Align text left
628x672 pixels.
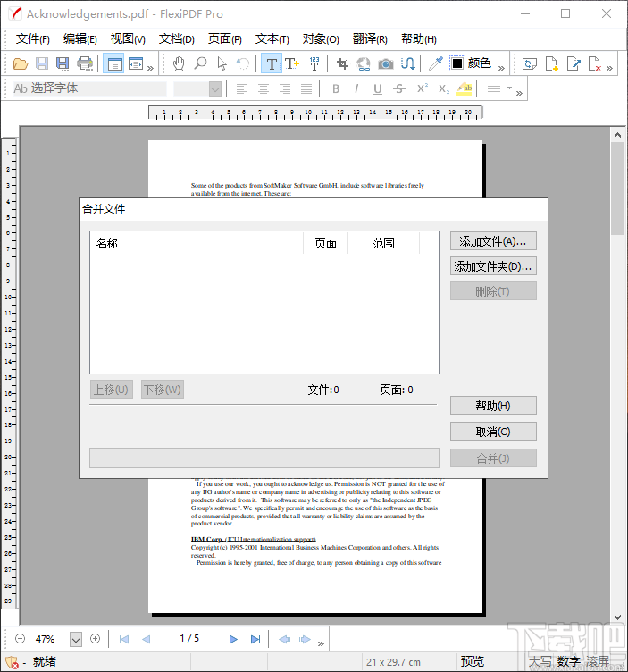(x=242, y=88)
